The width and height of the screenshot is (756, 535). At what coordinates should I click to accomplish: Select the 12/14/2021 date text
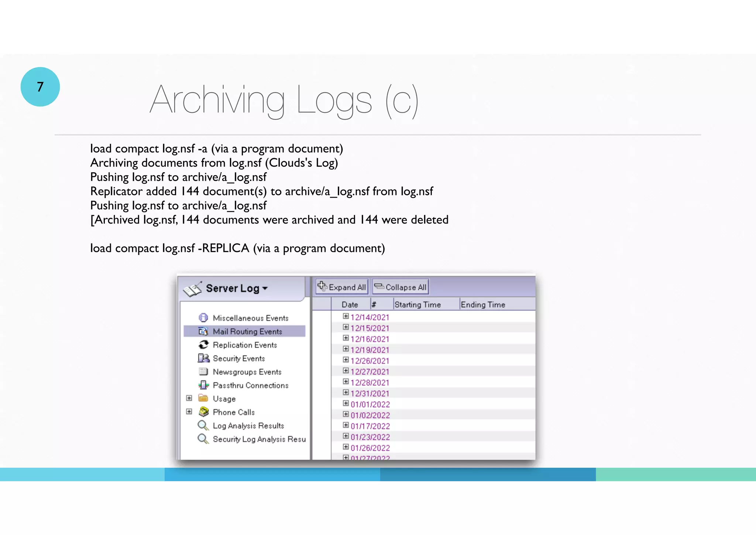[x=370, y=317]
